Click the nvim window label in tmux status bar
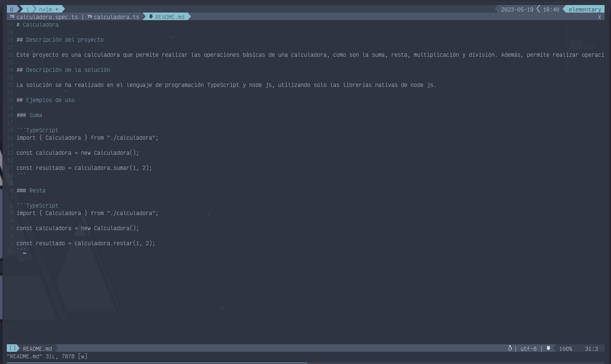 tap(45, 9)
